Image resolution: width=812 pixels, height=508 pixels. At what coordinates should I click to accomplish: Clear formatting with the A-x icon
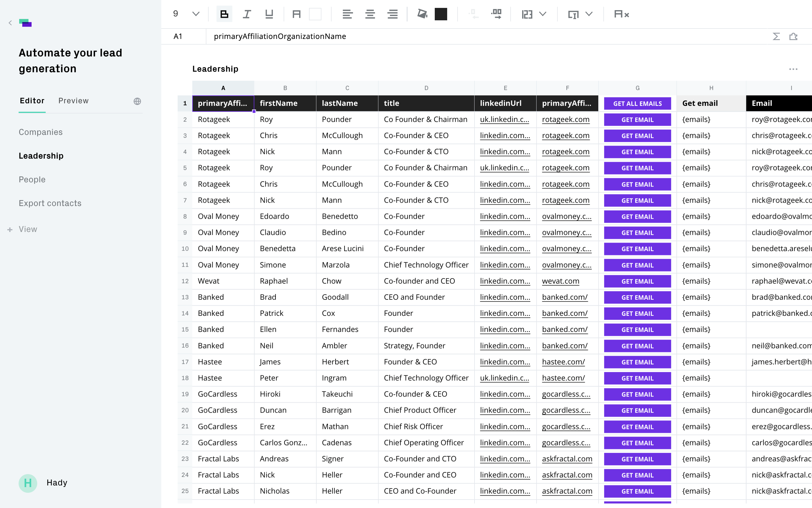[x=621, y=14]
